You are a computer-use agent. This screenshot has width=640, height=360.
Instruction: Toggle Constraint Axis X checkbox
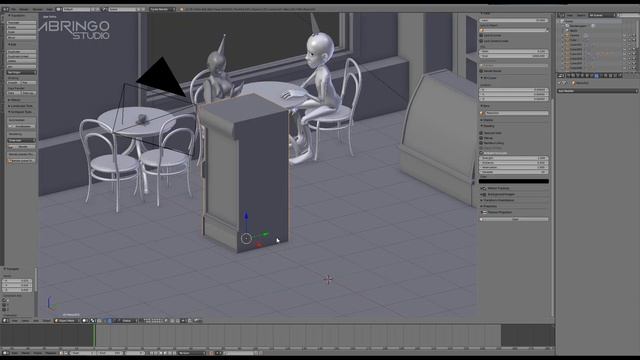point(4,300)
